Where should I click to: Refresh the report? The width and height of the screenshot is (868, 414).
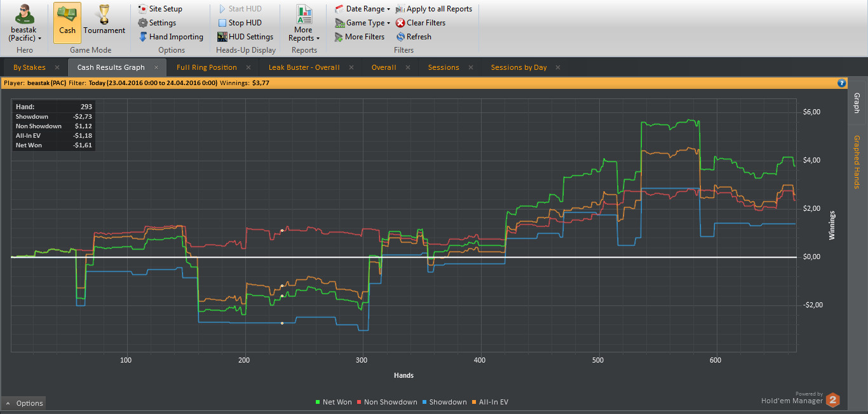point(413,37)
